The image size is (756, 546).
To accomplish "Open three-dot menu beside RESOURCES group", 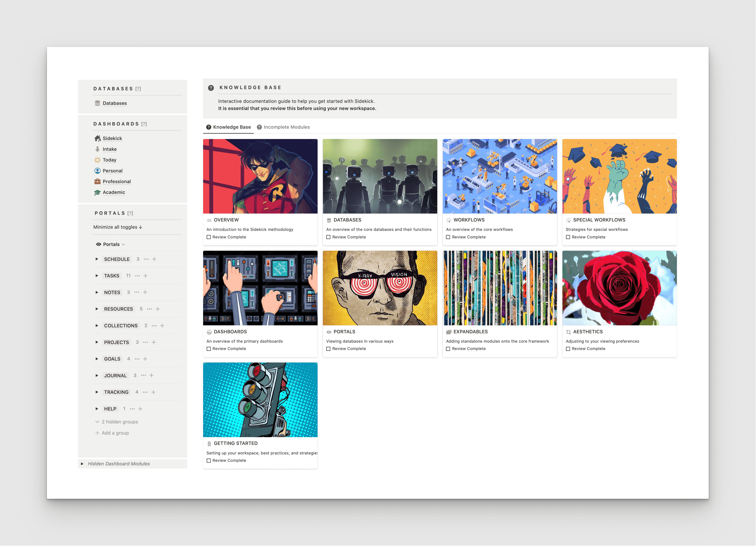I will click(149, 309).
